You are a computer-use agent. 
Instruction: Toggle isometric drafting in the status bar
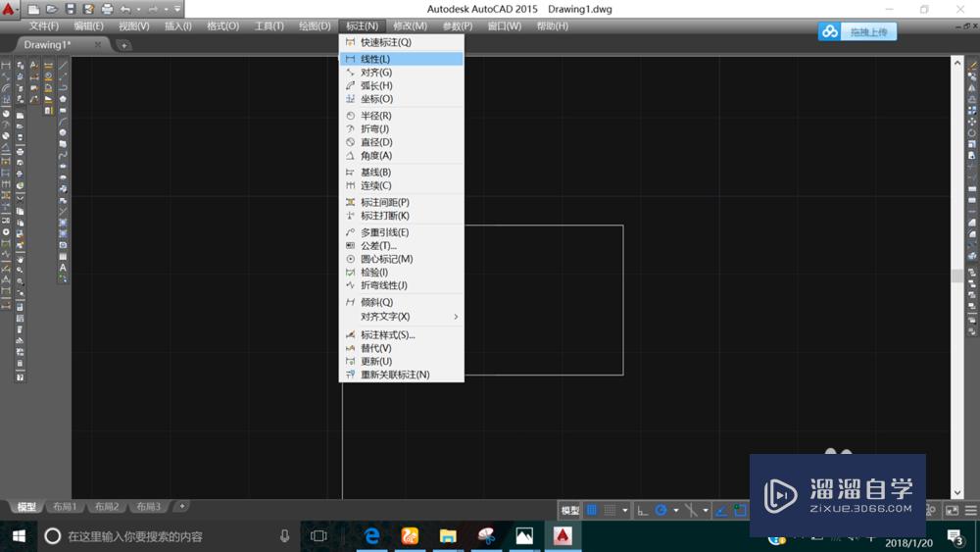pos(690,510)
